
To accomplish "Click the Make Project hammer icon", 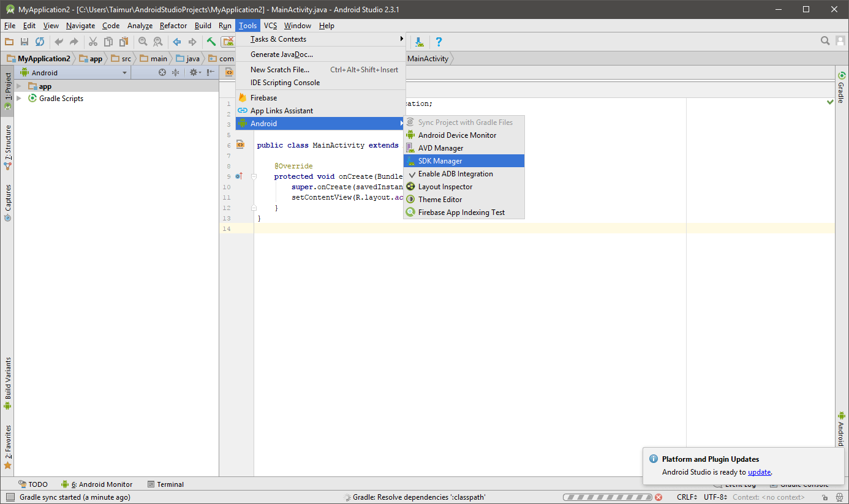I will tap(211, 42).
